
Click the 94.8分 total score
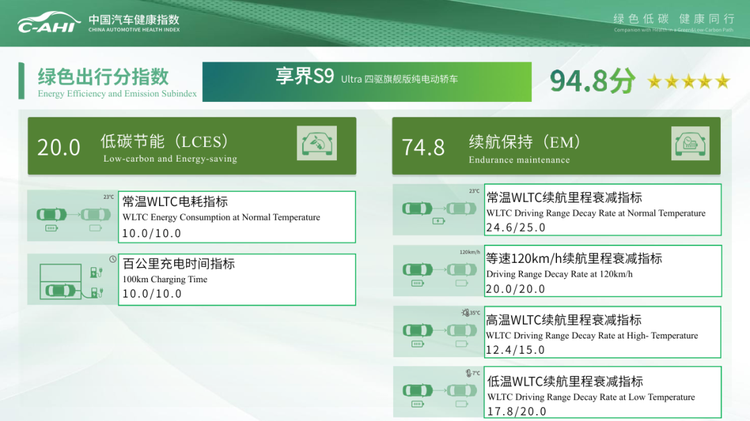(x=592, y=82)
